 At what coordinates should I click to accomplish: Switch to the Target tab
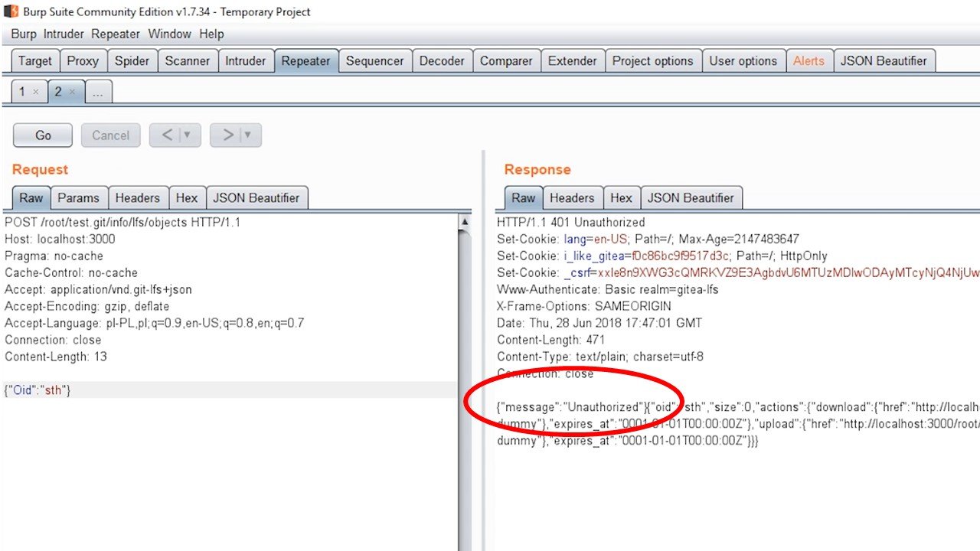pyautogui.click(x=35, y=61)
